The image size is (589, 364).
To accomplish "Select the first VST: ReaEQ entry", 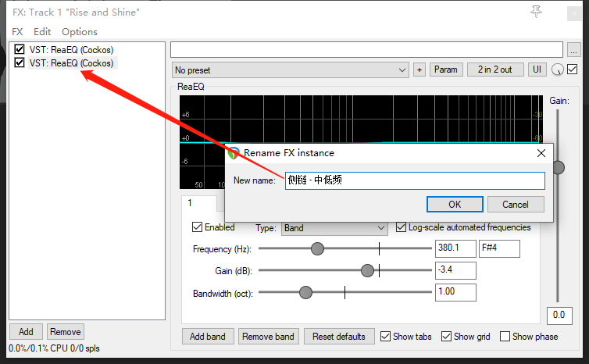I will click(71, 49).
